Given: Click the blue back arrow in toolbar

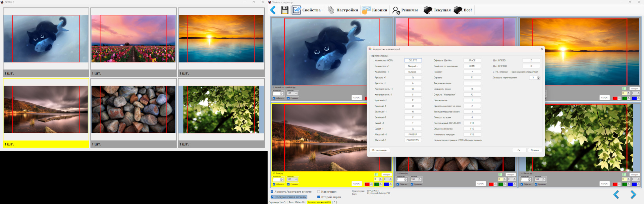Looking at the screenshot, I should (x=273, y=10).
